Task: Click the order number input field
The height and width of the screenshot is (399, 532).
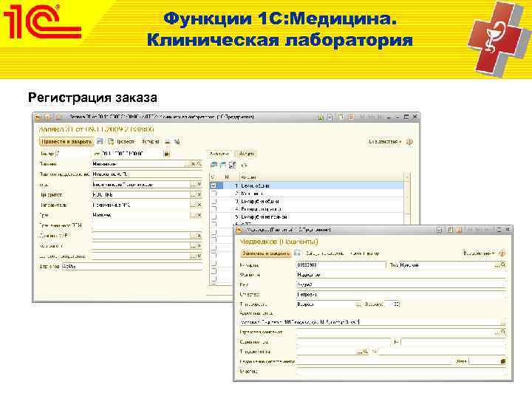Action: point(73,154)
